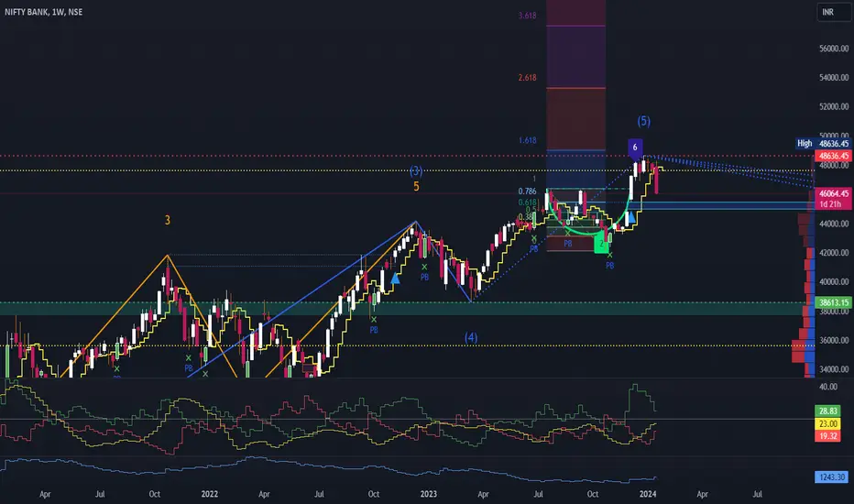Select the purple 6 signal marker

click(x=635, y=148)
